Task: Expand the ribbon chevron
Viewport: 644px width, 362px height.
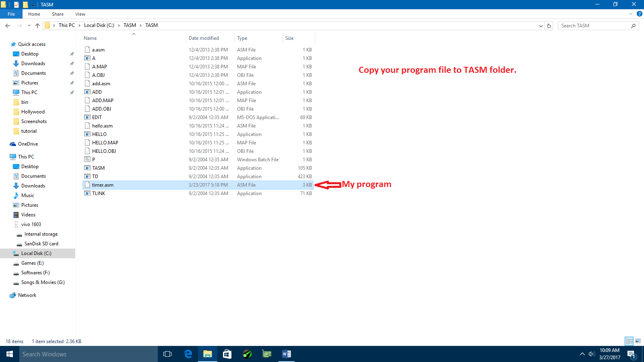Action: coord(631,14)
